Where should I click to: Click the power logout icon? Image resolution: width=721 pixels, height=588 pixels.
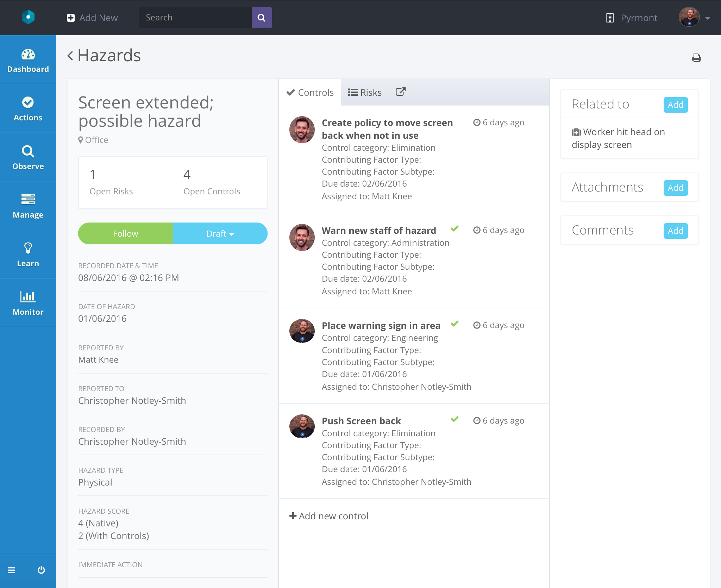tap(41, 570)
